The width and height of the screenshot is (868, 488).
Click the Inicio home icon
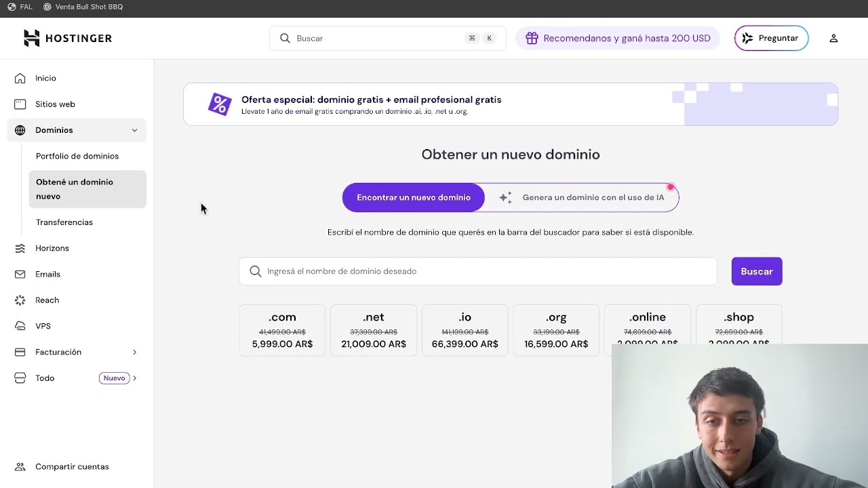click(x=20, y=78)
